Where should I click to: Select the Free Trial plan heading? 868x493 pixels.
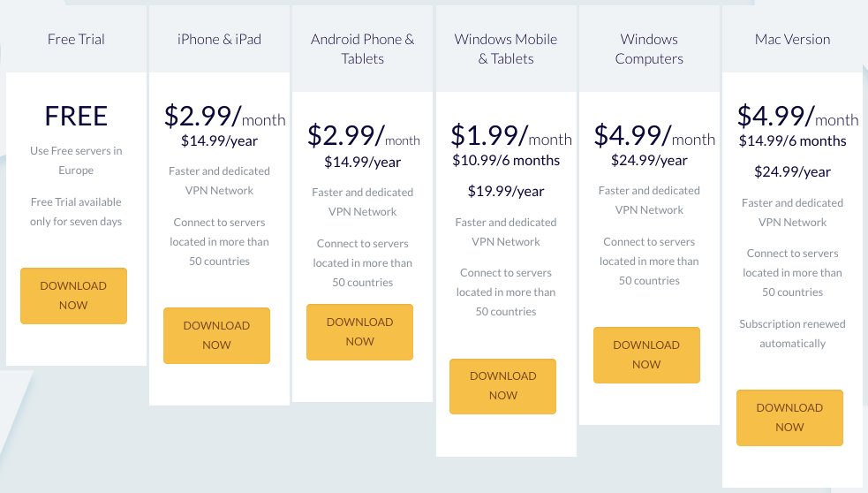tap(76, 40)
